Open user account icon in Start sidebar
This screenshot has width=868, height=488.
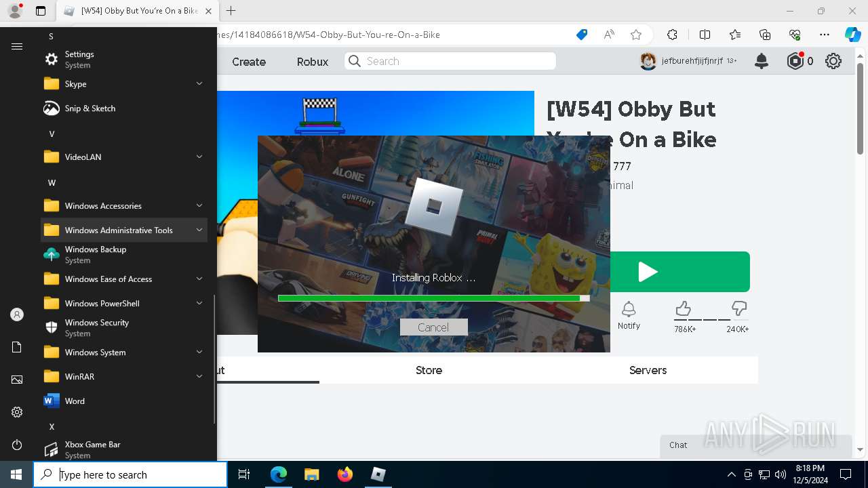pyautogui.click(x=17, y=314)
